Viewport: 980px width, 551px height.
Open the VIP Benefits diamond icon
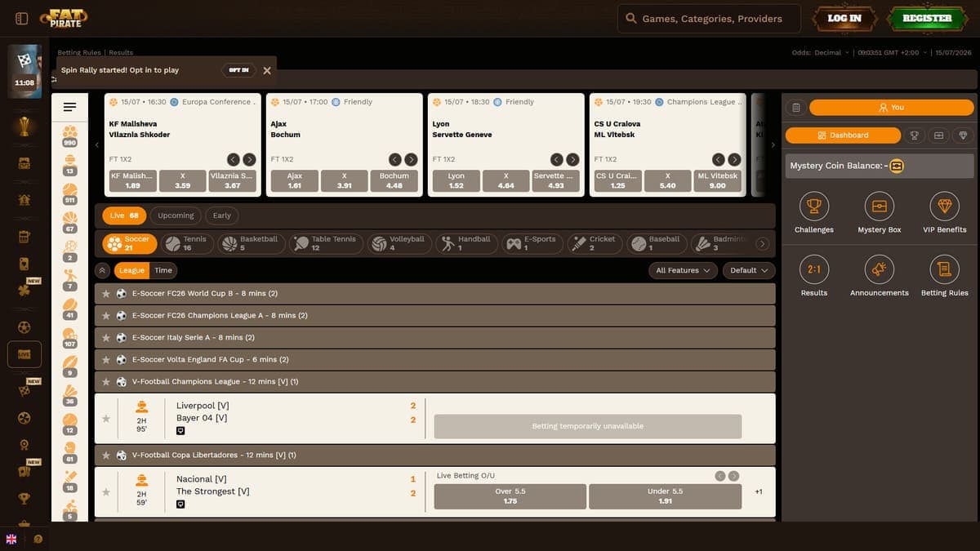pyautogui.click(x=945, y=207)
